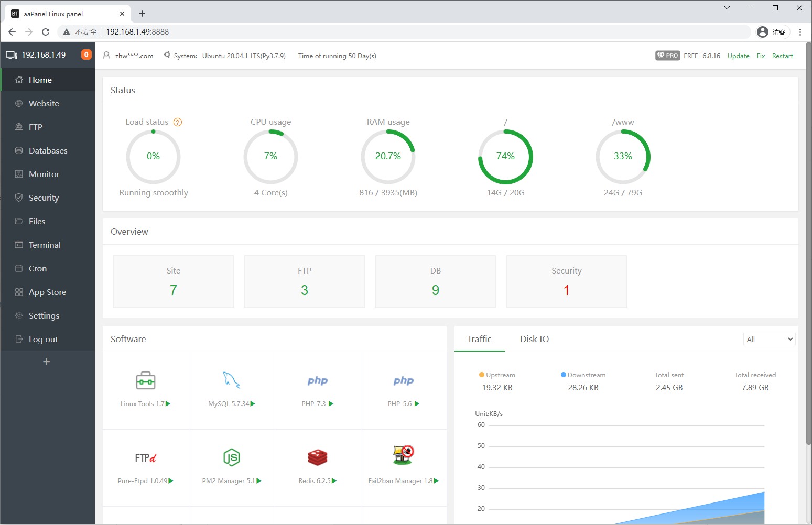Open PM2 Manager Node.js icon
Viewport: 812px width, 525px height.
[231, 457]
